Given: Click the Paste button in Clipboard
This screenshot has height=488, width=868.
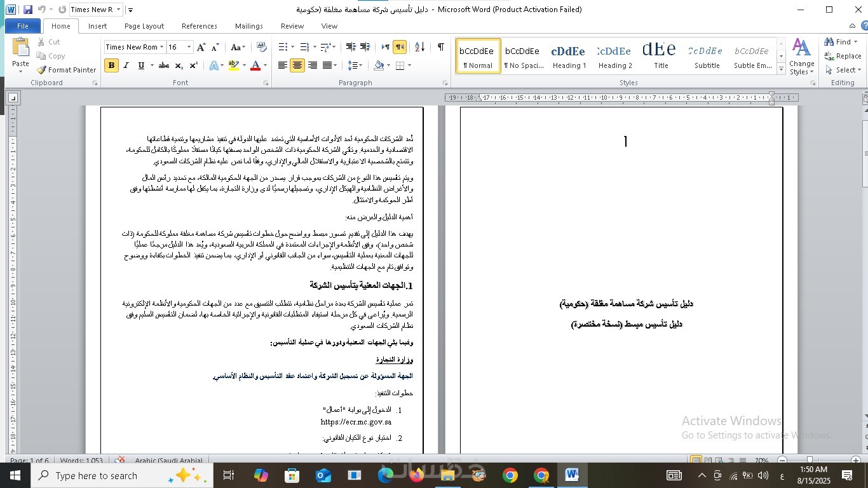Looking at the screenshot, I should [x=20, y=54].
